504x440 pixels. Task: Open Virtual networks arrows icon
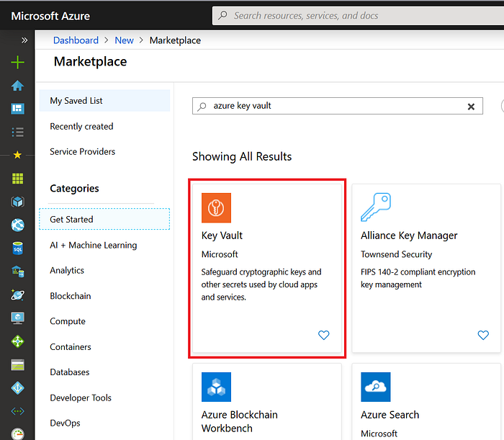pos(18,411)
